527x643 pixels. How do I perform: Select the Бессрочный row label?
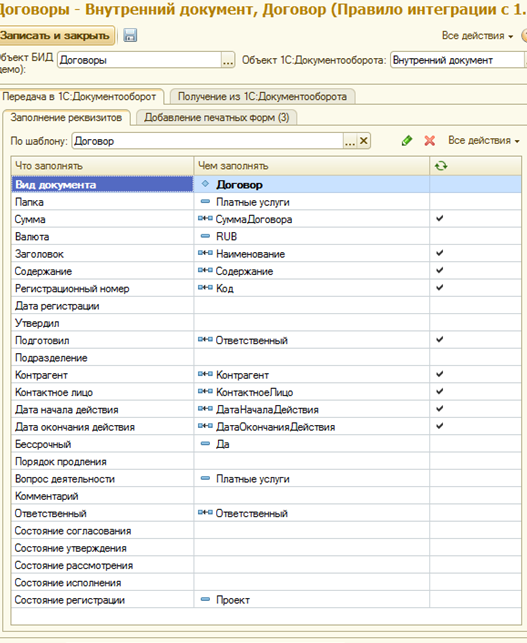43,444
